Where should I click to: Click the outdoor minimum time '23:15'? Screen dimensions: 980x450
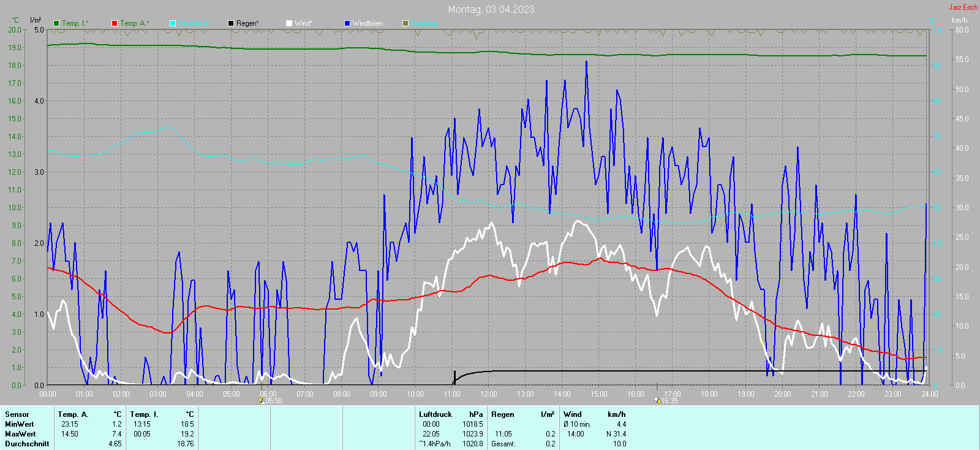pyautogui.click(x=70, y=424)
